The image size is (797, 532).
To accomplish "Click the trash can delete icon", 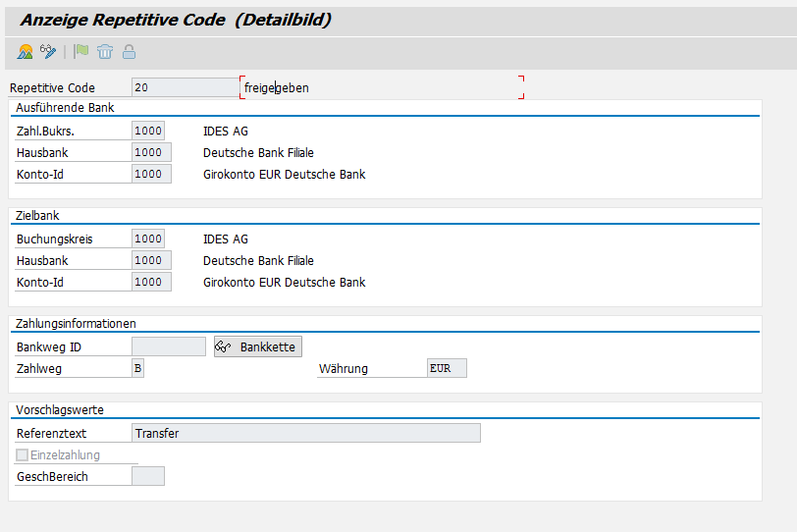I will (105, 51).
